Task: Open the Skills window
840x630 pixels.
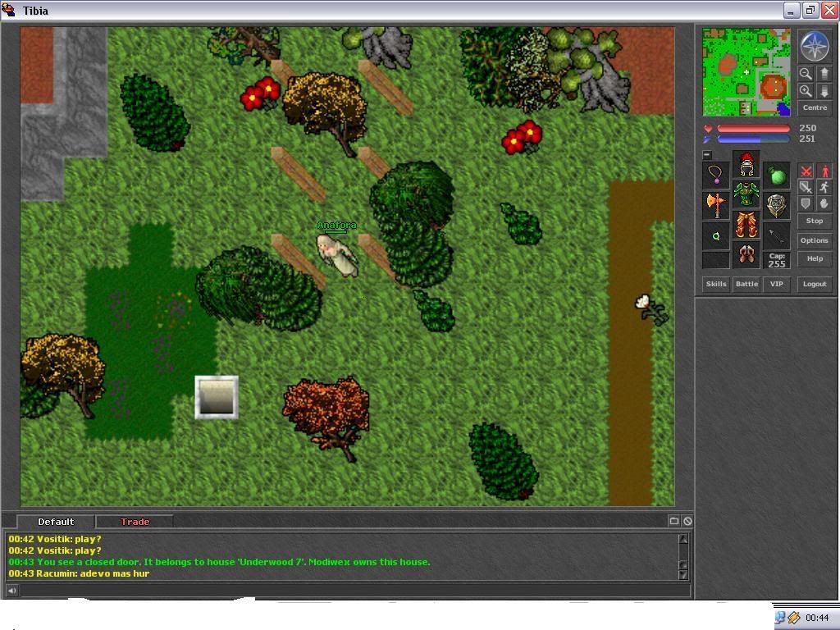Action: click(x=716, y=284)
